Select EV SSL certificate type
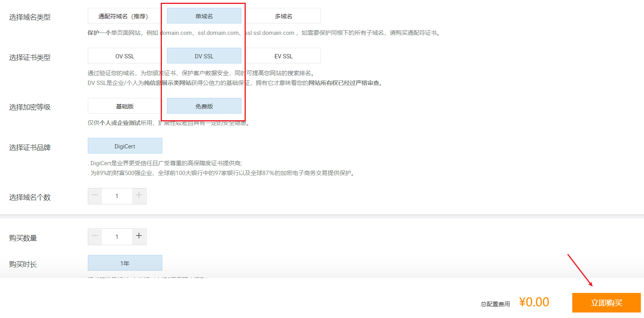Screen dimensions: 644x318 pyautogui.click(x=283, y=56)
